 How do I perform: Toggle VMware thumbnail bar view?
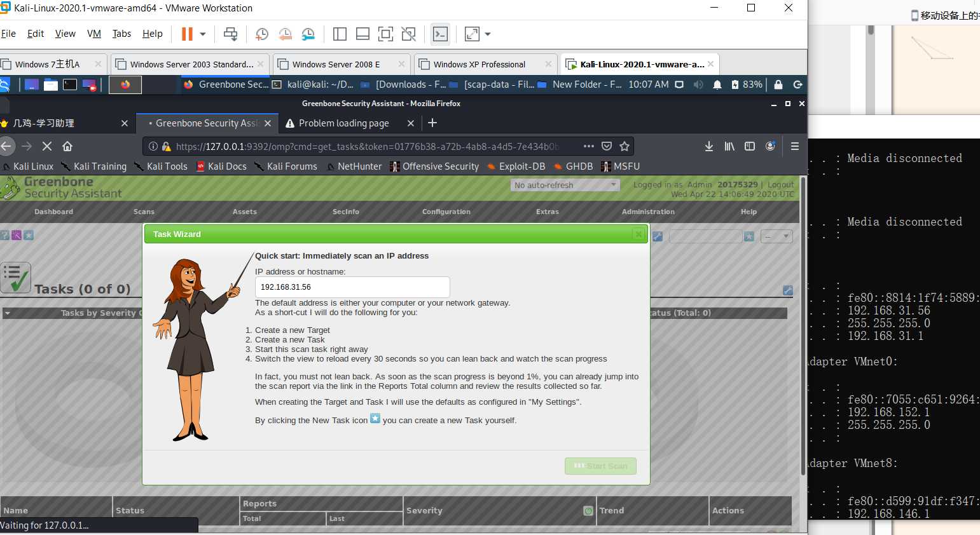[x=362, y=34]
